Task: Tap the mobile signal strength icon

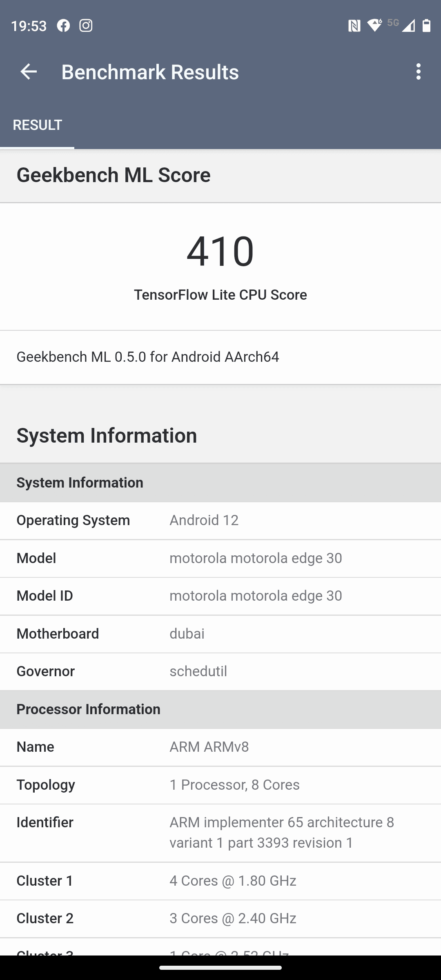Action: tap(408, 26)
